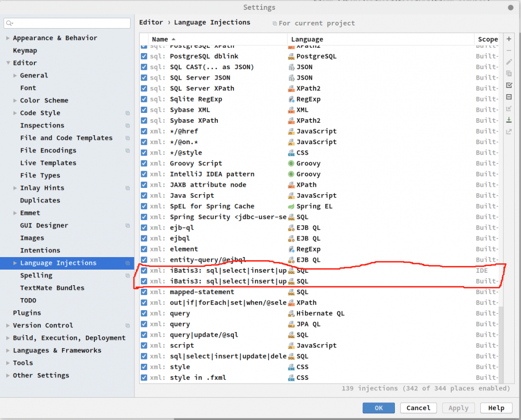Click the OK button
Screen dimensions: 521x420
(x=379, y=408)
